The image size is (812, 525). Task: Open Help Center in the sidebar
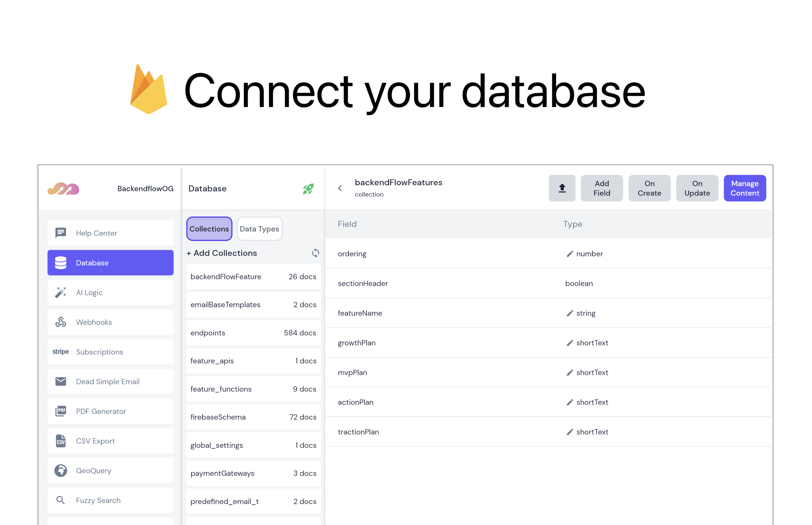[110, 233]
